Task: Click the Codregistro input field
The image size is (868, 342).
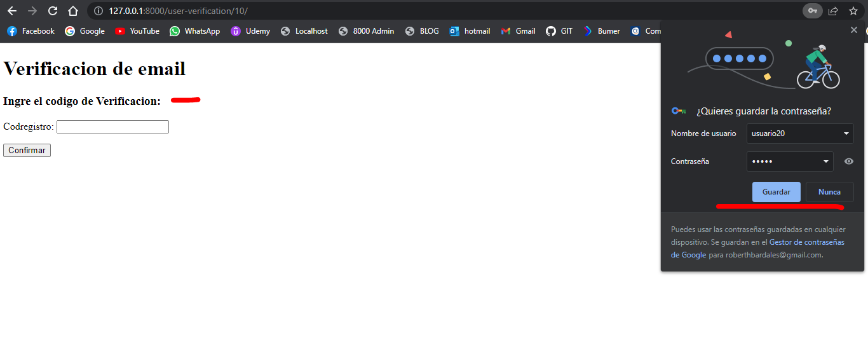Action: pos(112,127)
